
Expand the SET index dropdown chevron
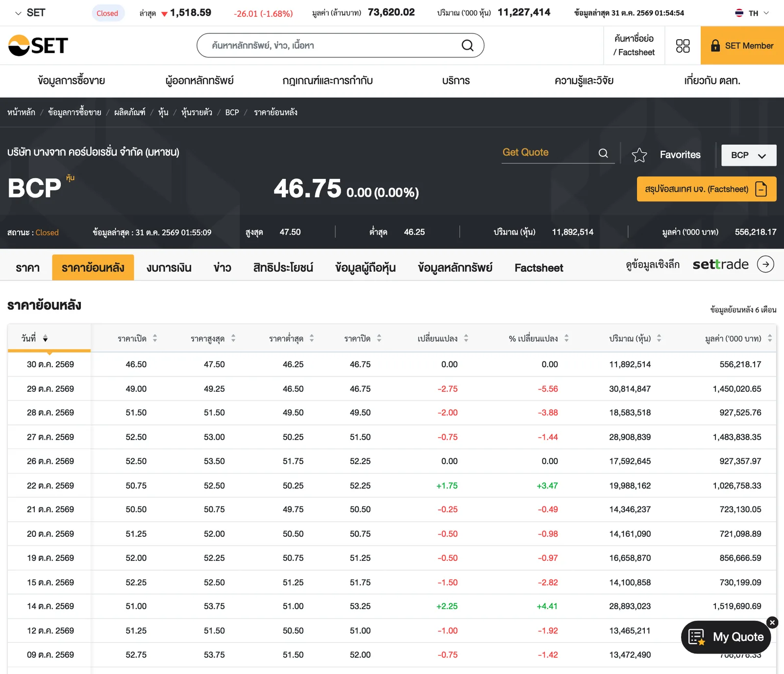tap(18, 13)
